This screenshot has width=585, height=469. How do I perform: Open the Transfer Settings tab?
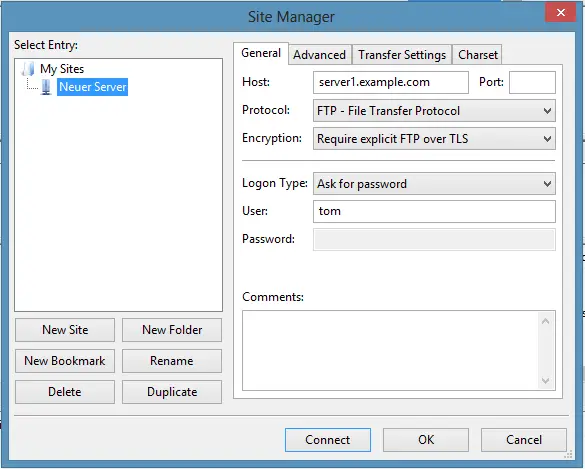(402, 55)
